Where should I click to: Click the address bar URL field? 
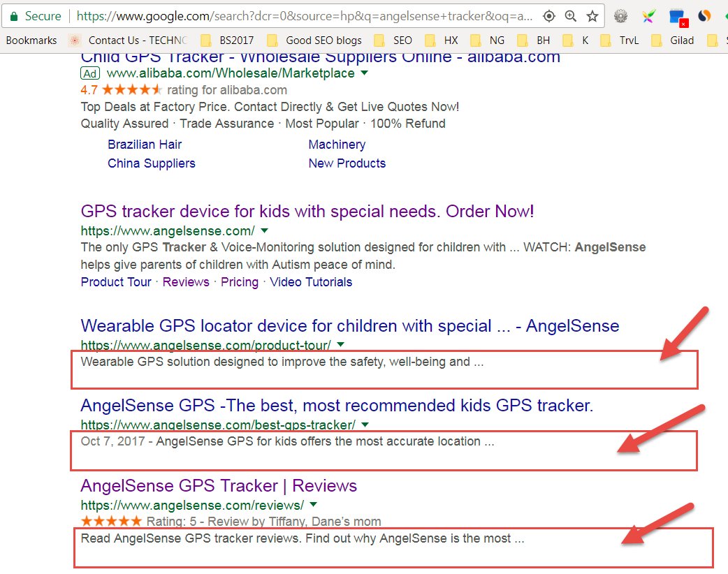click(304, 16)
